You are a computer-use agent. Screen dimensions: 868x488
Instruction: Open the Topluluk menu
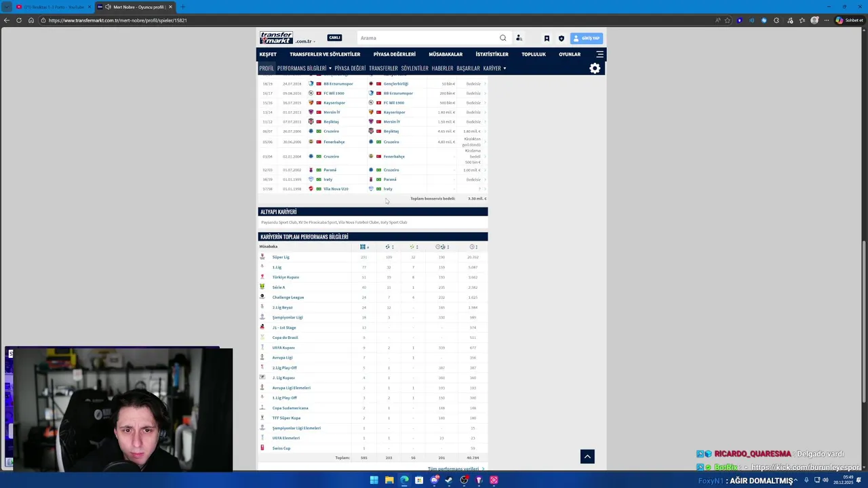tap(534, 54)
